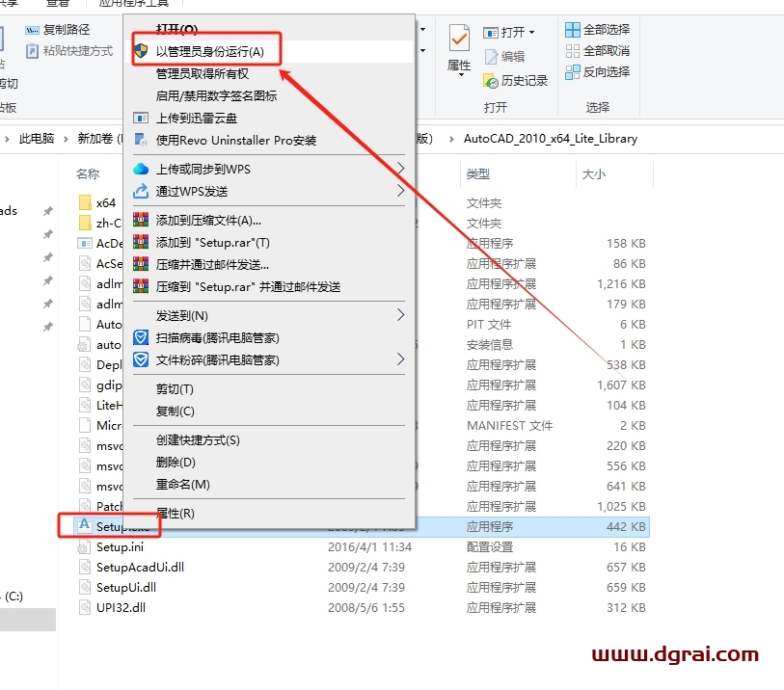Click the 全部选择 grid icon
Viewport: 784px width, 690px height.
[573, 30]
